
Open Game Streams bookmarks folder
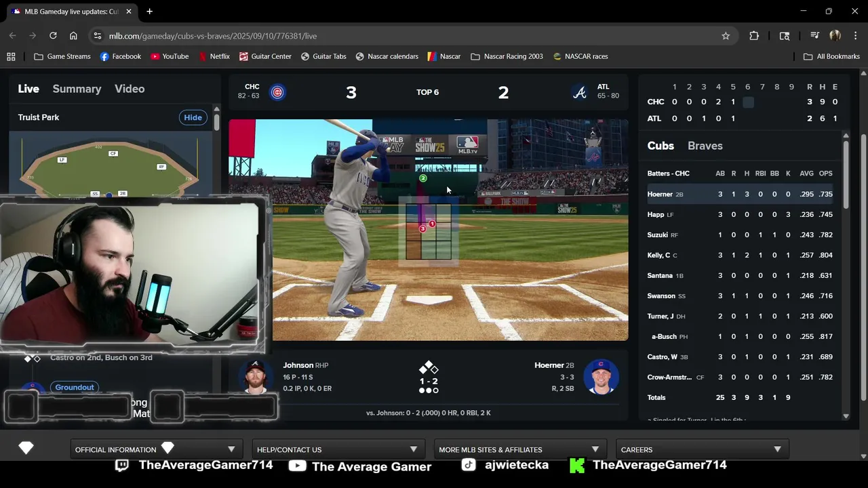coord(62,56)
